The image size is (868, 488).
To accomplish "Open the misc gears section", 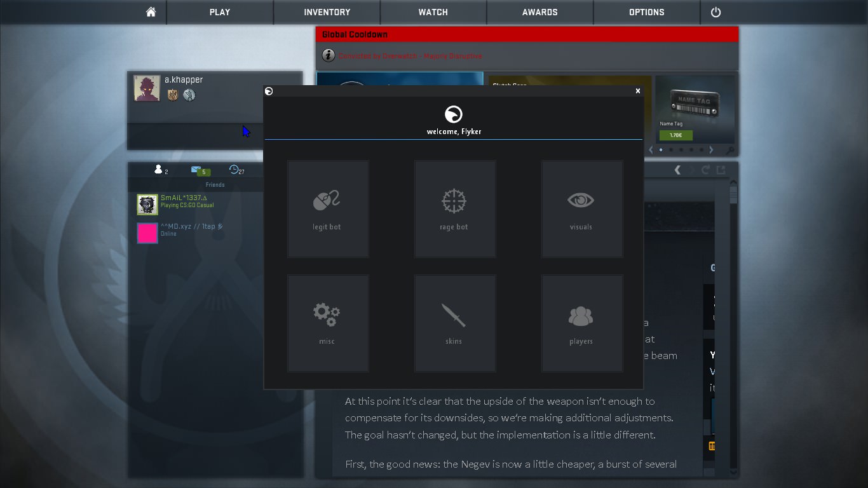I will pyautogui.click(x=328, y=323).
